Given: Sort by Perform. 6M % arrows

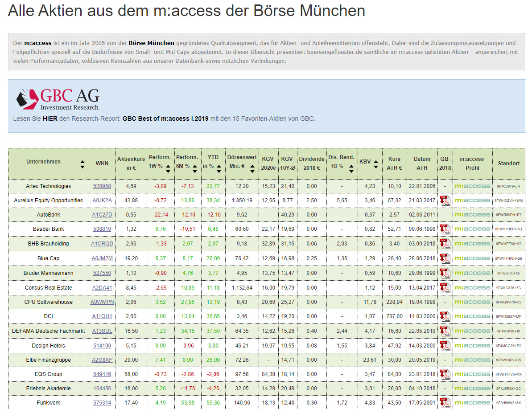Looking at the screenshot, I should [x=195, y=169].
